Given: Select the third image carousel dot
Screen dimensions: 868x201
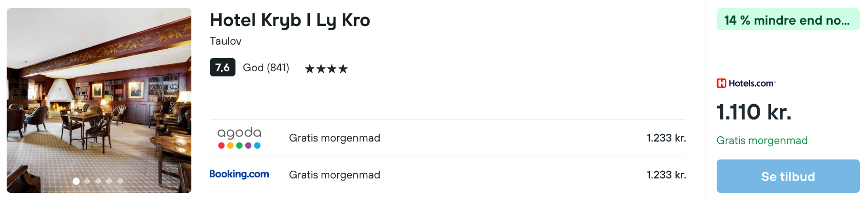Looking at the screenshot, I should 98,181.
